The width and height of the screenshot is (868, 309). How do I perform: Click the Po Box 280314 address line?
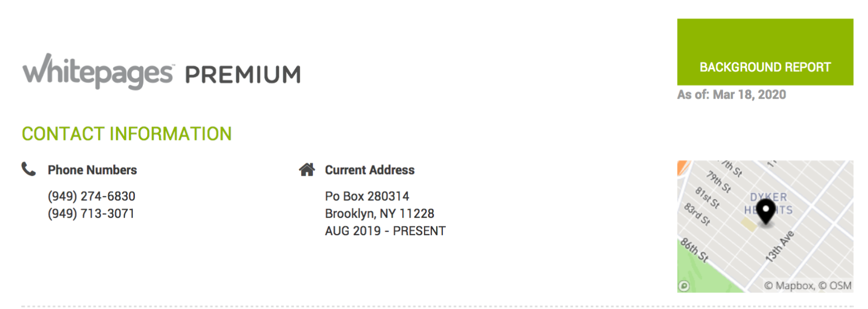click(x=367, y=196)
